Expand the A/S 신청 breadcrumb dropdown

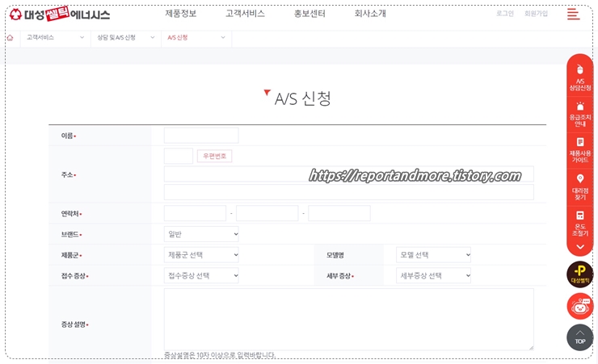196,38
